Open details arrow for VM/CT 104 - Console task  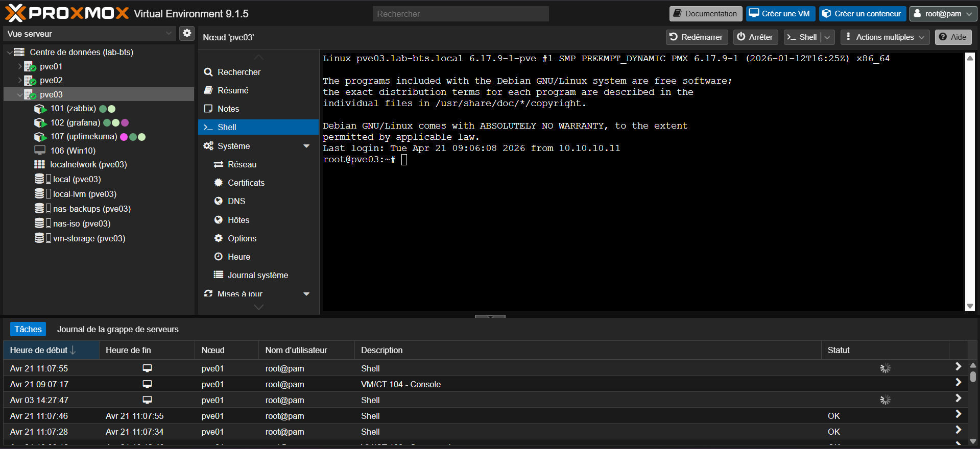click(x=958, y=383)
